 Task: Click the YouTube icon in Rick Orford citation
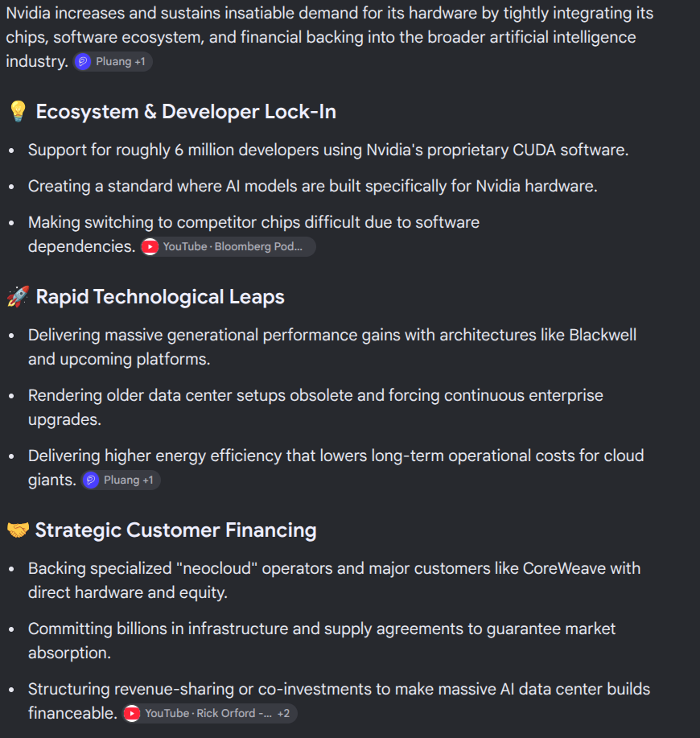point(132,714)
